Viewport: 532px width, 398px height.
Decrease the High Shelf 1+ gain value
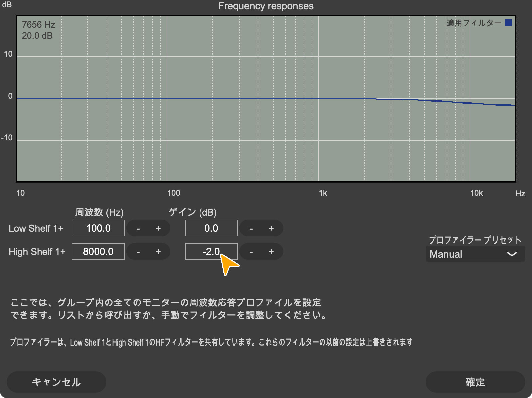pyautogui.click(x=252, y=252)
